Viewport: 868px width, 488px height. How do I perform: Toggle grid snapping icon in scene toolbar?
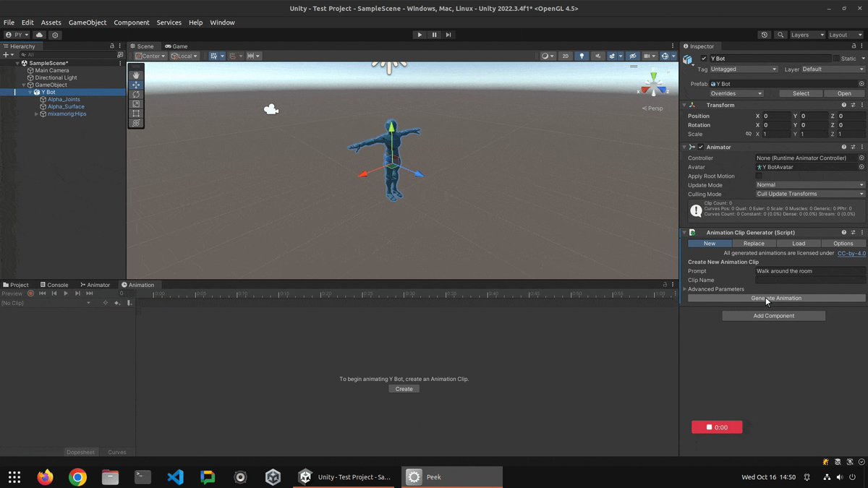coord(232,56)
